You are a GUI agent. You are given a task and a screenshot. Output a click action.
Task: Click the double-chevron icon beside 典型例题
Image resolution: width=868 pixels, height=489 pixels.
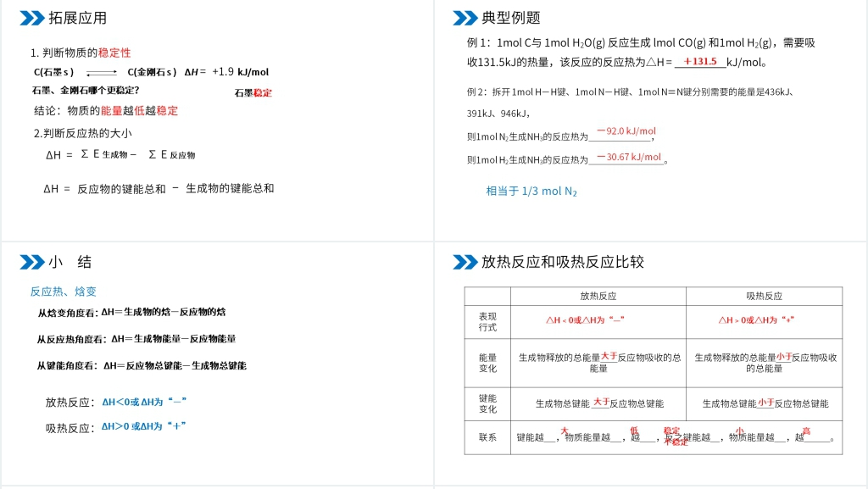[465, 18]
